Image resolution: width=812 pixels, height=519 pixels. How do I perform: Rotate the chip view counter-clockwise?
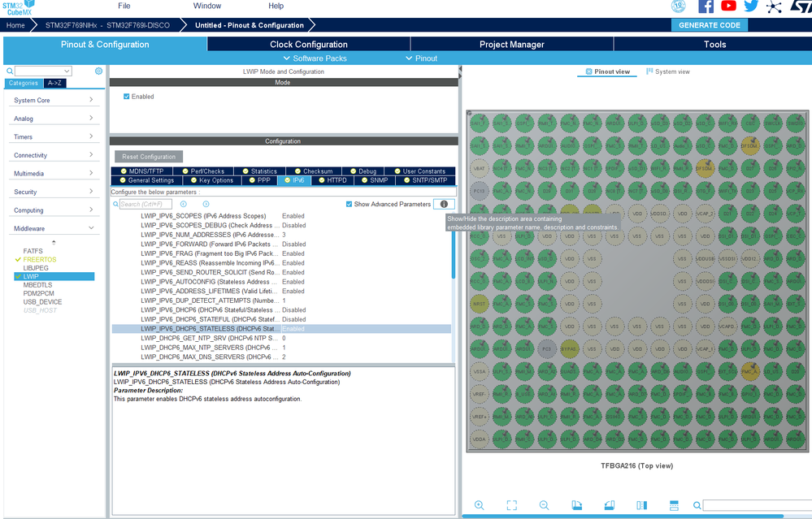tap(610, 505)
